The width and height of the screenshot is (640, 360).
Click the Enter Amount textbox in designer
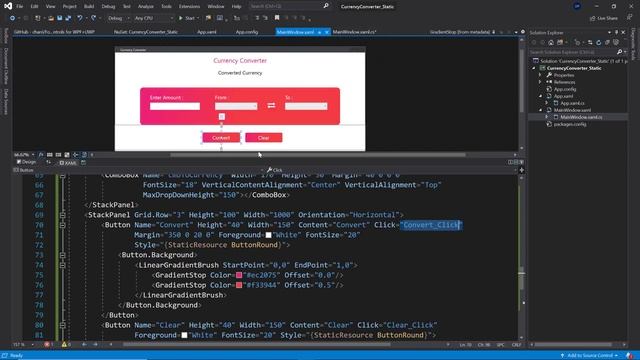(x=175, y=106)
